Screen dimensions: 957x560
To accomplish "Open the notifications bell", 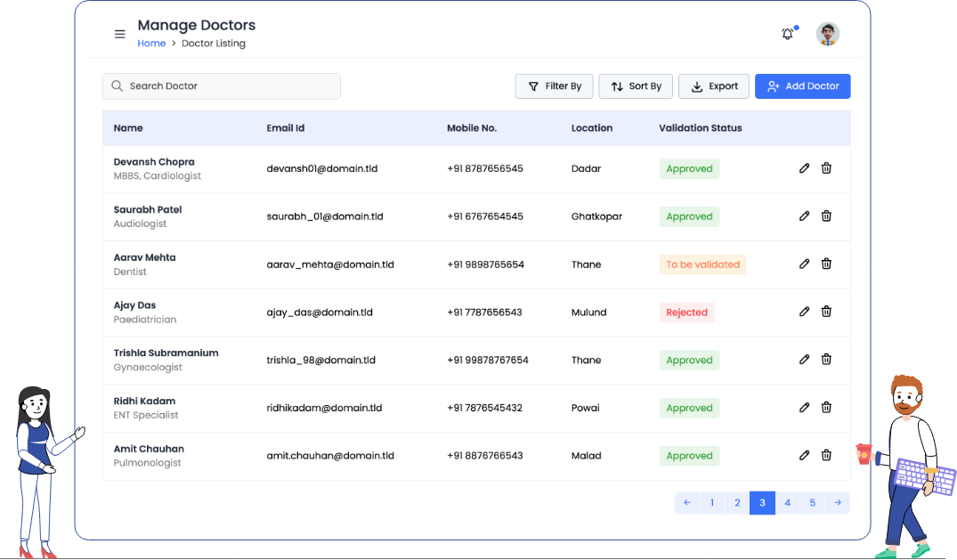I will point(788,34).
